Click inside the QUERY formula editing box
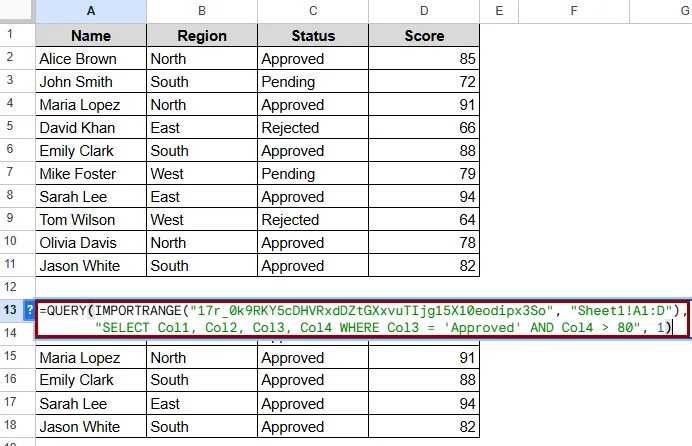Image resolution: width=692 pixels, height=446 pixels. tap(362, 319)
